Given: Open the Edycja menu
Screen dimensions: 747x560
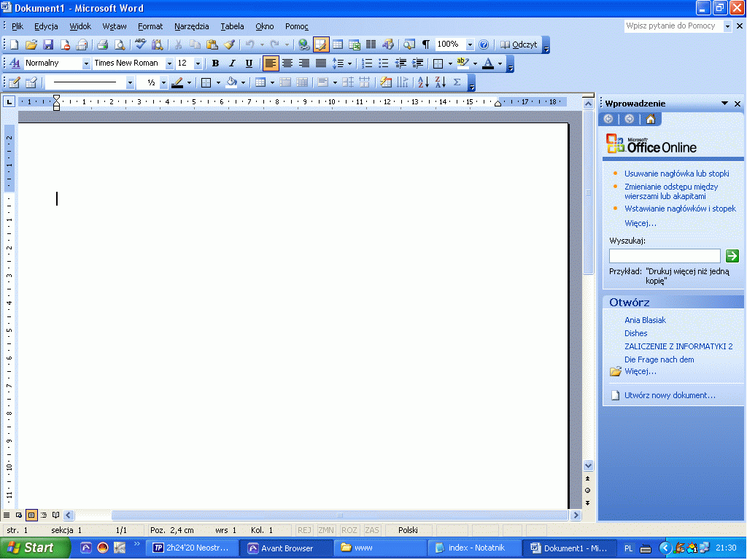Looking at the screenshot, I should pyautogui.click(x=46, y=27).
